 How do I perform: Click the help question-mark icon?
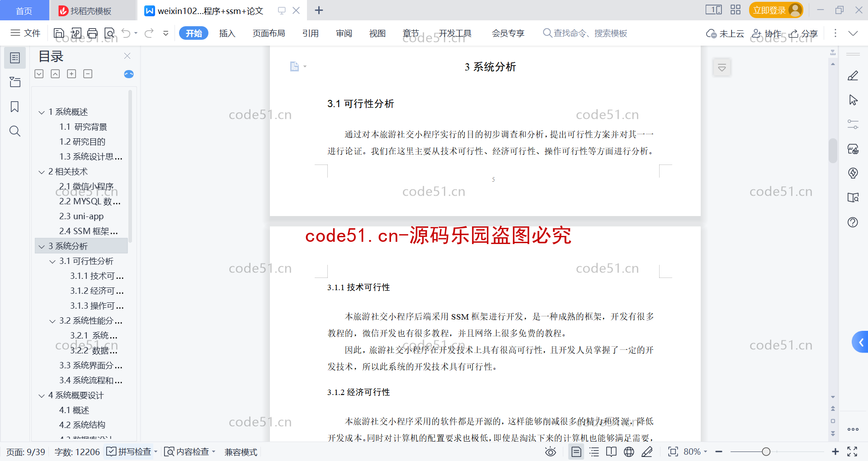[853, 222]
